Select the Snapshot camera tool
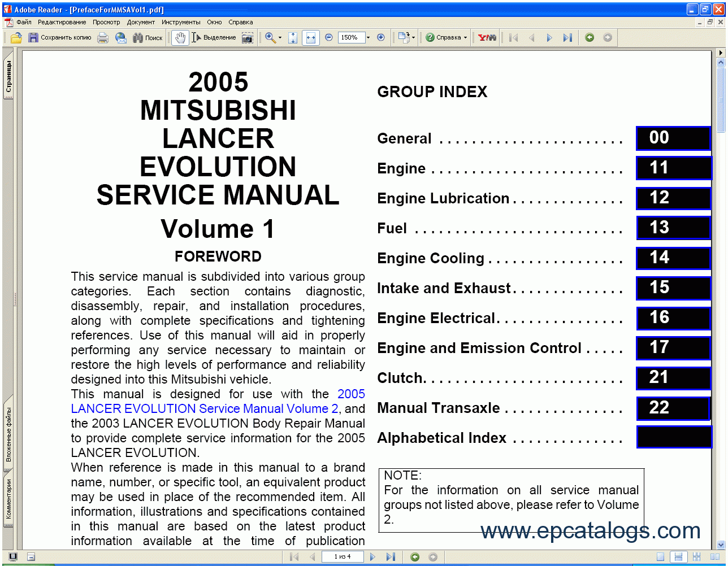728x566 pixels. coord(247,38)
